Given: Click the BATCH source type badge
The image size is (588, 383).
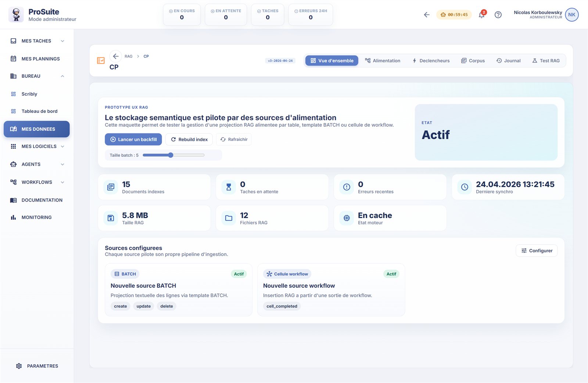Looking at the screenshot, I should 125,274.
